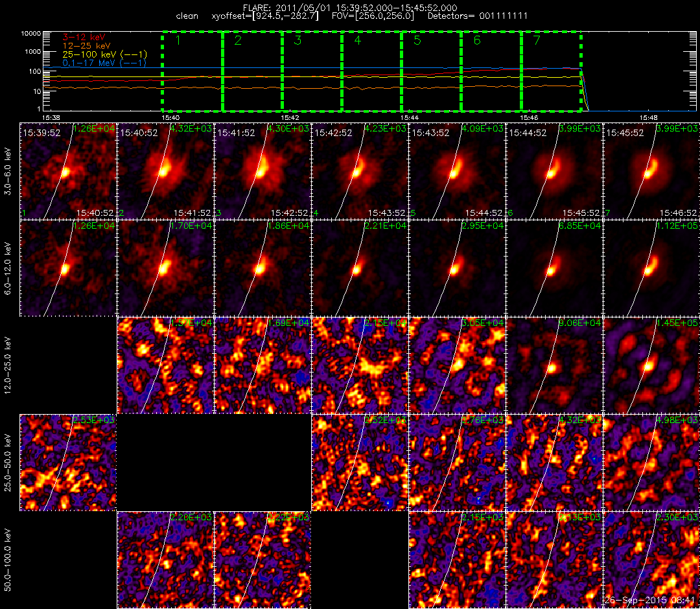Click the '3.0-6.0 keV' row label

pyautogui.click(x=8, y=172)
